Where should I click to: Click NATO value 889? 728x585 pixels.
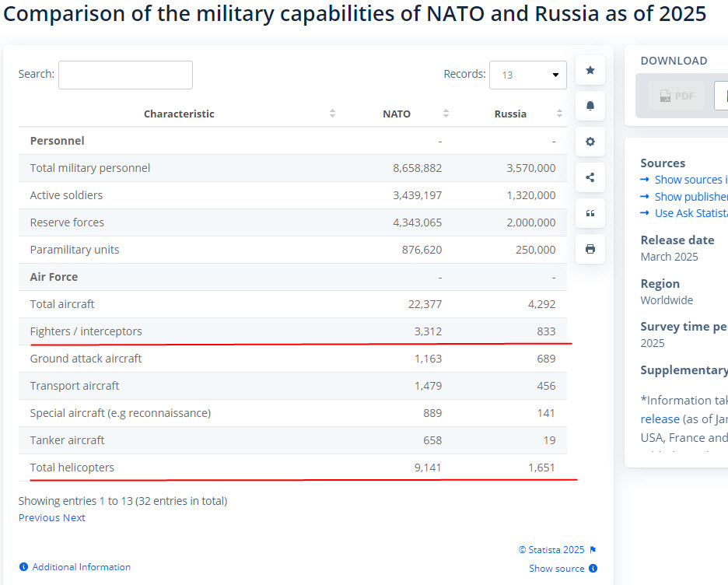tap(432, 413)
